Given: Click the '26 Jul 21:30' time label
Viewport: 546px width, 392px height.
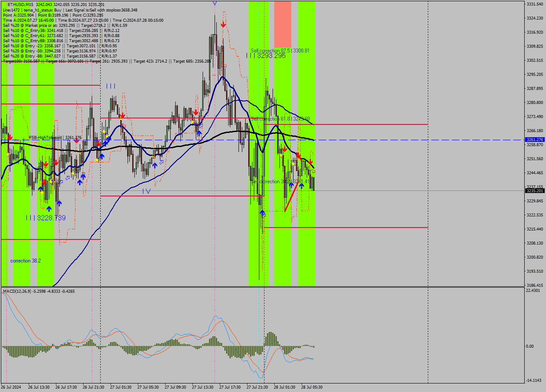Looking at the screenshot, I should coord(93,387).
